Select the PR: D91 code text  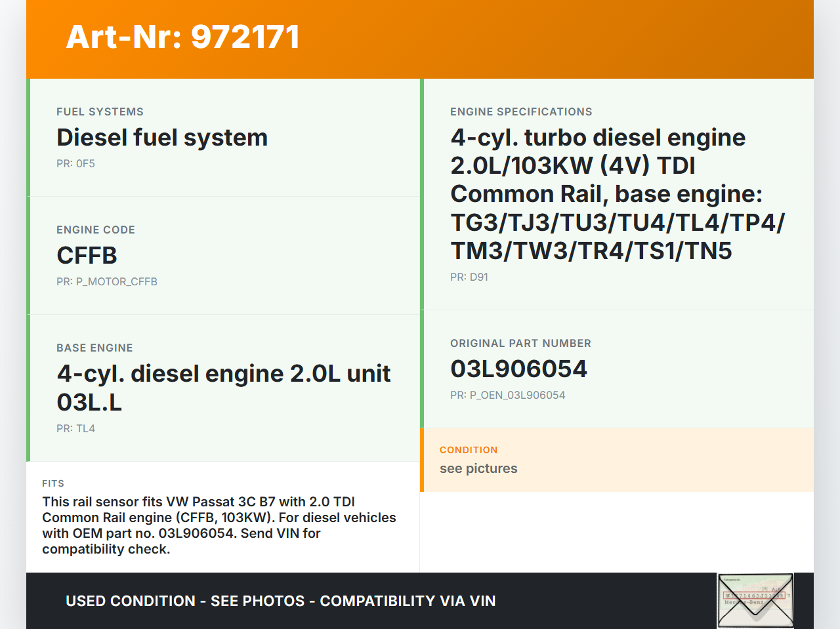pyautogui.click(x=469, y=277)
